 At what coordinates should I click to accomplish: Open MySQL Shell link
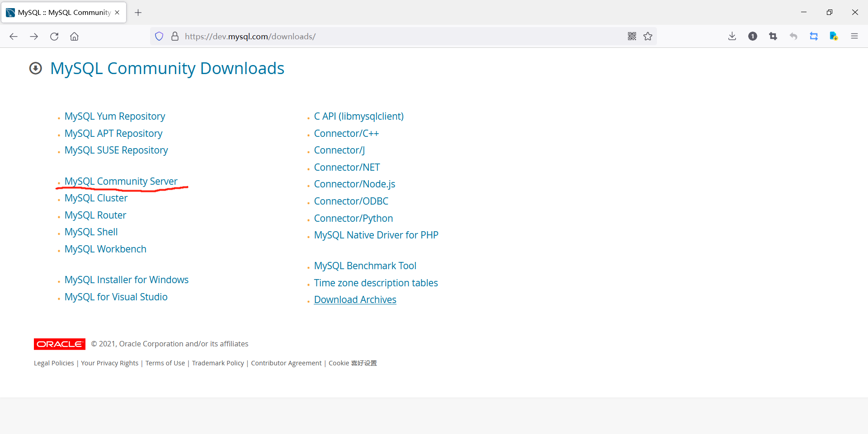(x=91, y=232)
